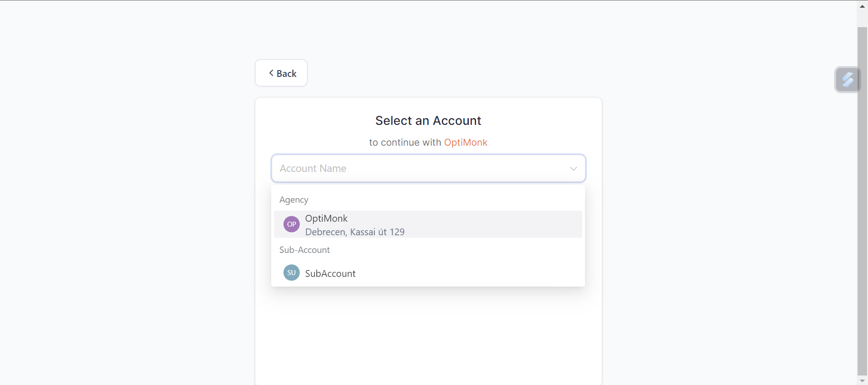The image size is (868, 385).
Task: Click the Sub-Account group header
Action: [305, 250]
